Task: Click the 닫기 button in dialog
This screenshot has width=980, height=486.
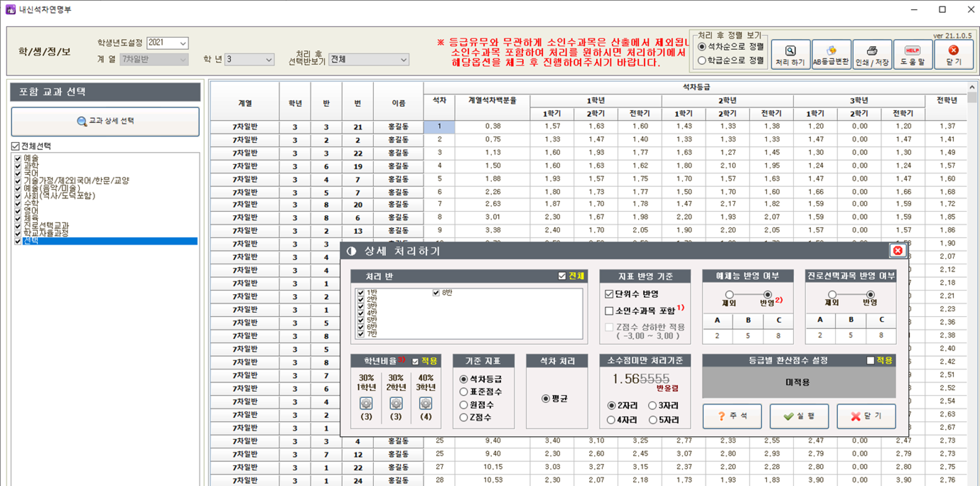Action: [x=866, y=416]
